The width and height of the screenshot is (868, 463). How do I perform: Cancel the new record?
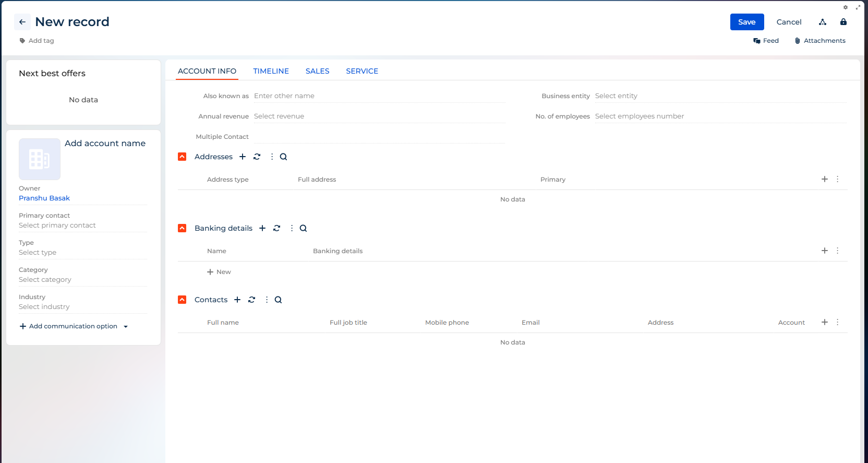[x=789, y=22]
